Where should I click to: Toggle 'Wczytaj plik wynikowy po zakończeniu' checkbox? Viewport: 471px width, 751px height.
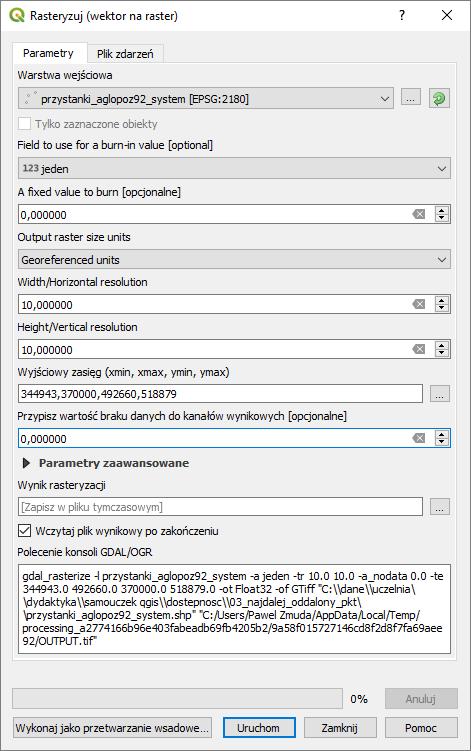coord(24,530)
